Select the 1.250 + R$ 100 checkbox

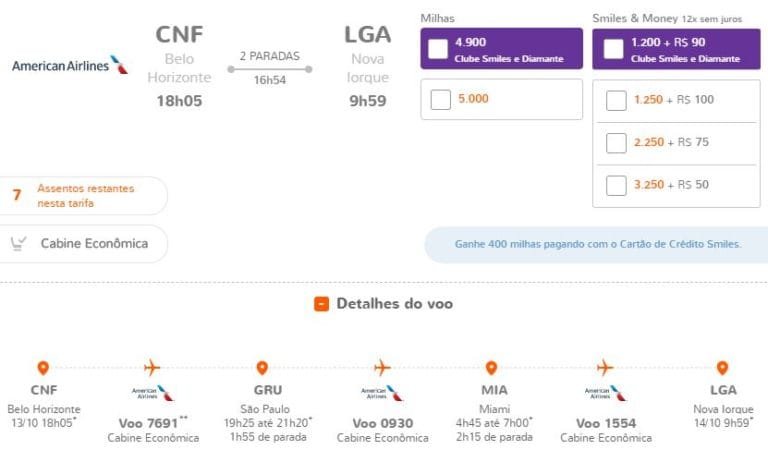(616, 100)
